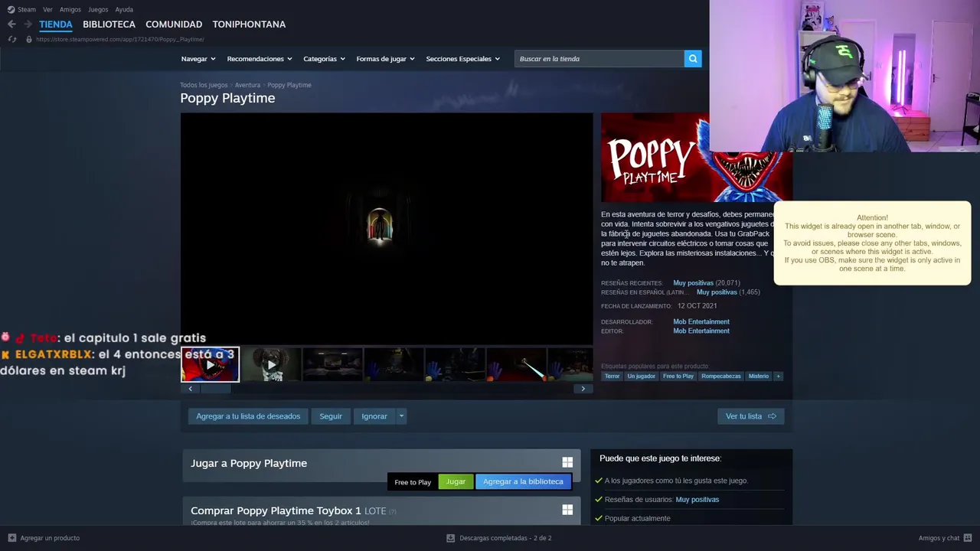Select the second trailer video thumbnail

(271, 364)
